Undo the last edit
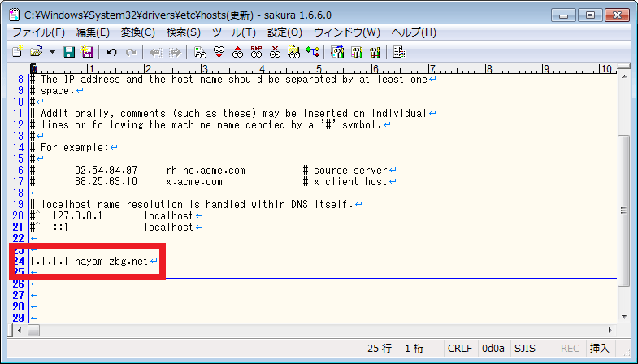This screenshot has width=638, height=364. tap(111, 52)
